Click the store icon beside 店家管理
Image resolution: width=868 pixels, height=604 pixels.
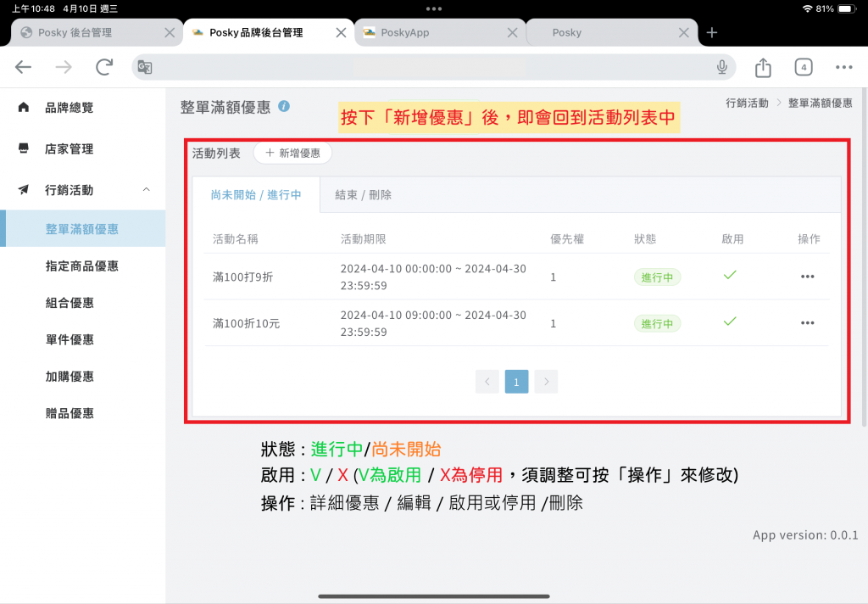pos(23,148)
